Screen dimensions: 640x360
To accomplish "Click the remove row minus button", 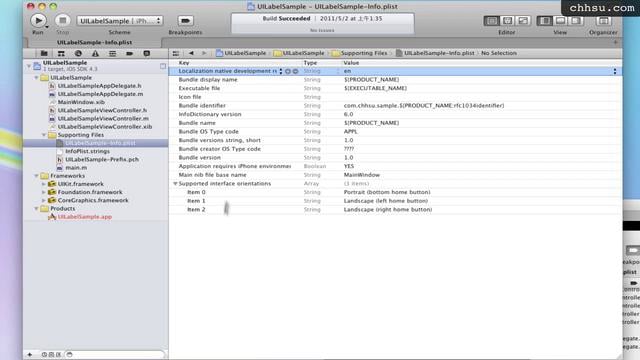I will pyautogui.click(x=295, y=71).
